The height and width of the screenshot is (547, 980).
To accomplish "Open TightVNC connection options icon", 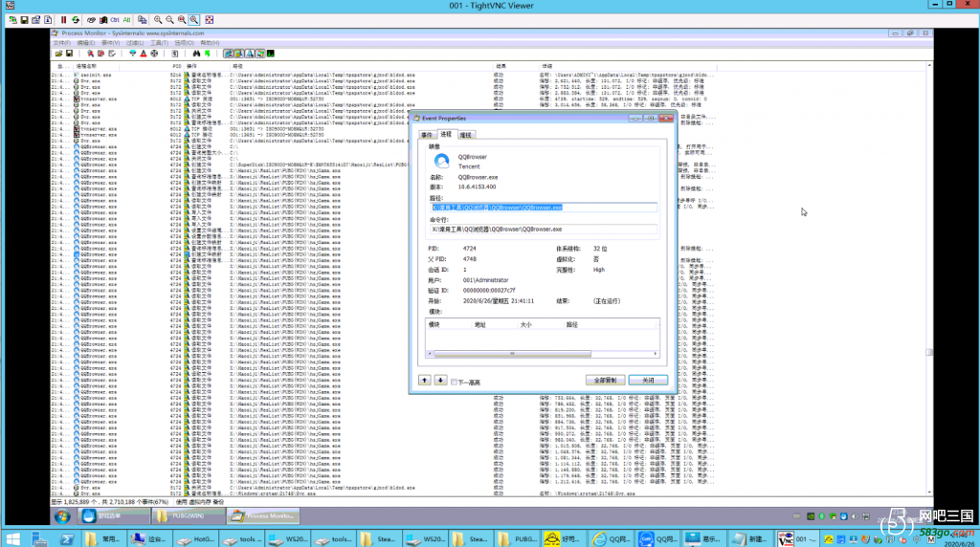I will pyautogui.click(x=36, y=20).
